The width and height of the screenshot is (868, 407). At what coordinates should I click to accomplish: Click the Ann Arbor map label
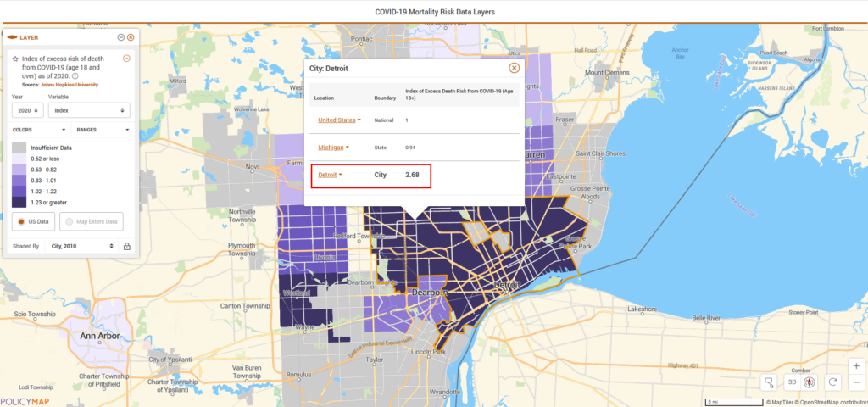(100, 336)
